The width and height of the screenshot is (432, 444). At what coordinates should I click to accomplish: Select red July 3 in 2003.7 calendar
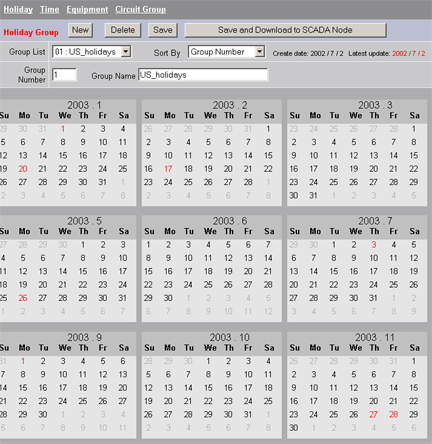click(x=374, y=245)
